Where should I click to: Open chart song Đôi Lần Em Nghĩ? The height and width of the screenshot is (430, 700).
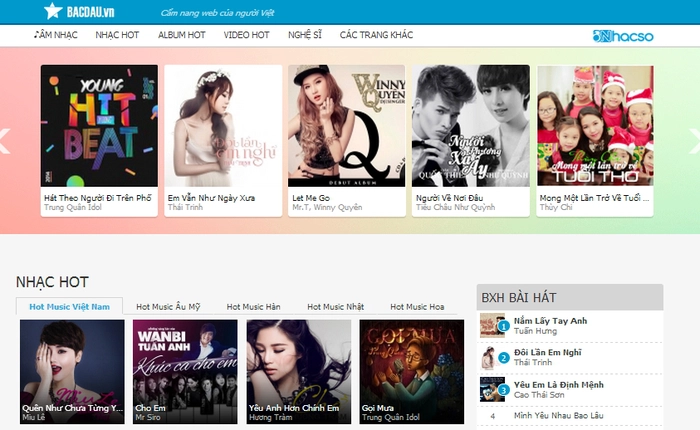coord(548,352)
